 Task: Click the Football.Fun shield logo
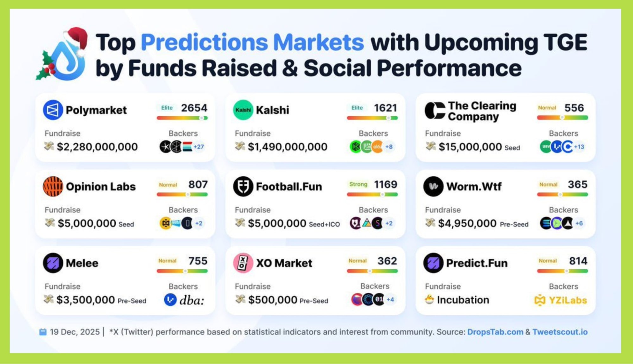[243, 186]
